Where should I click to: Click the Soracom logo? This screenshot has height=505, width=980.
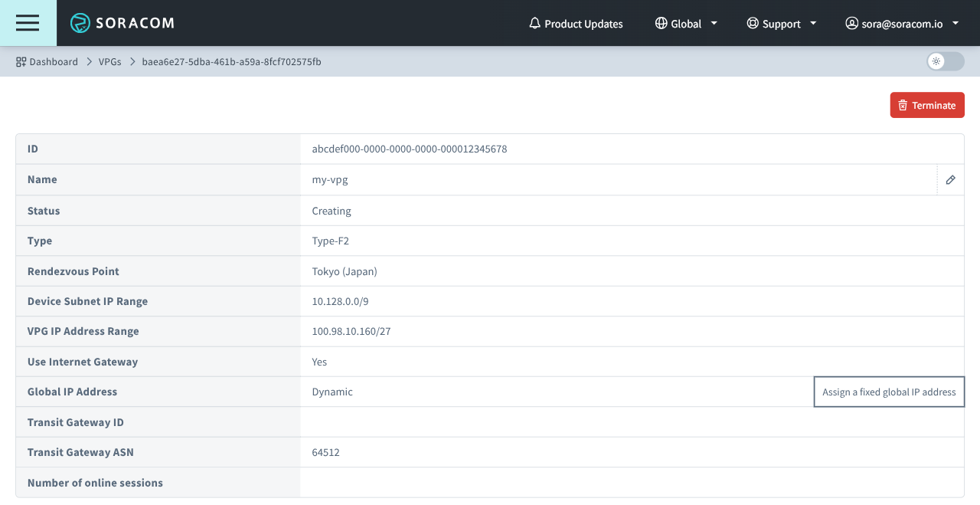pos(122,23)
